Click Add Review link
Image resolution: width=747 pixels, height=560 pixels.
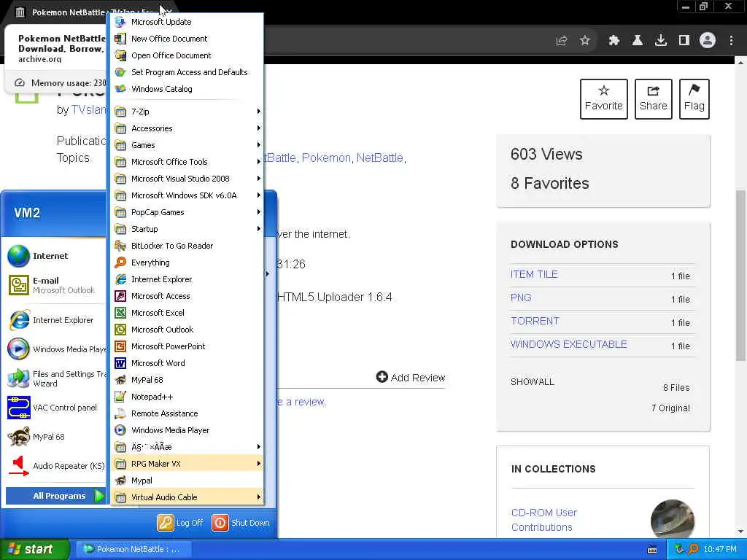point(411,378)
